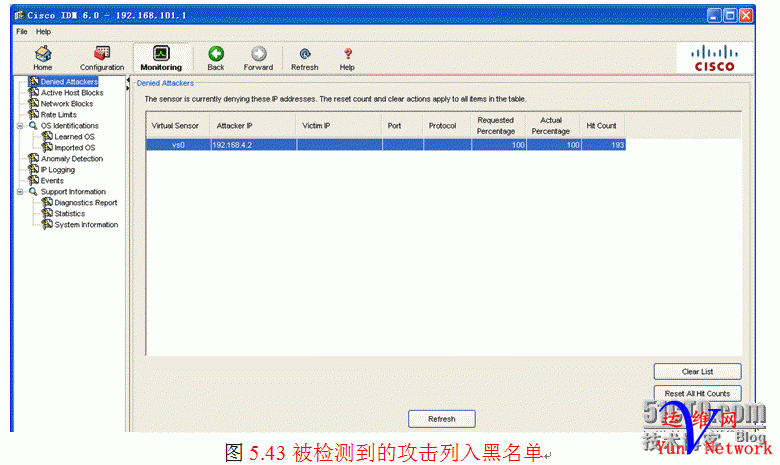This screenshot has width=780, height=465.
Task: Open System Information in the tree
Action: coord(87,225)
